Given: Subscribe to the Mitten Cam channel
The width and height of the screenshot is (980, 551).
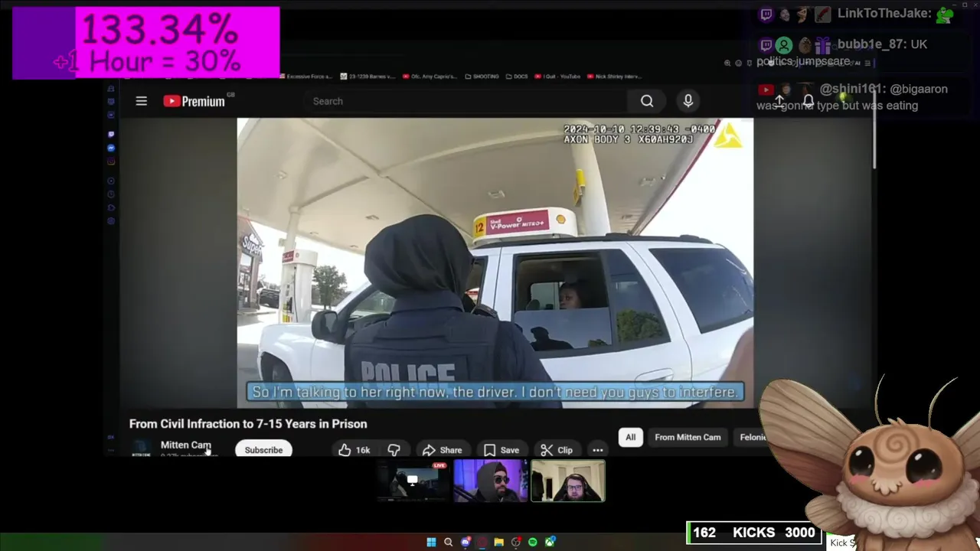Looking at the screenshot, I should click(x=263, y=450).
